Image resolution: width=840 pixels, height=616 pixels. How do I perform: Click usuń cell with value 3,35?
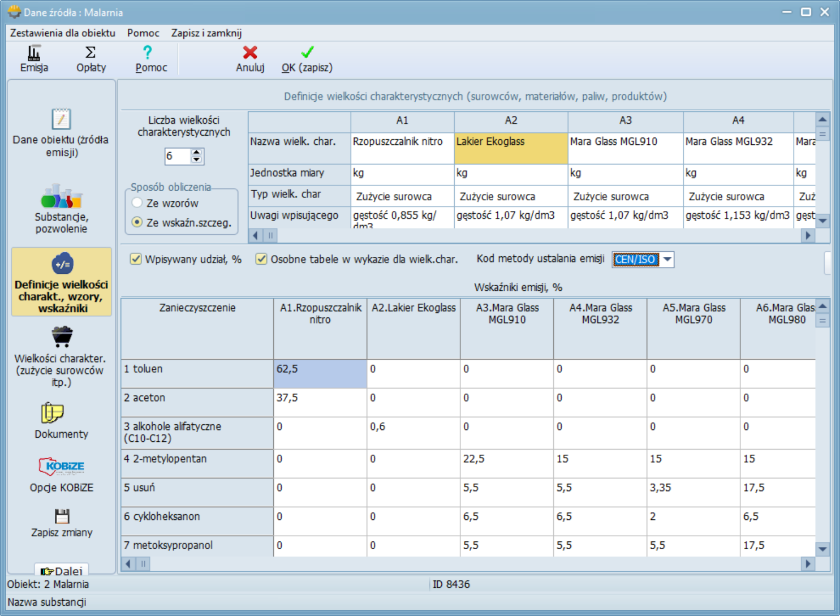[x=693, y=493]
